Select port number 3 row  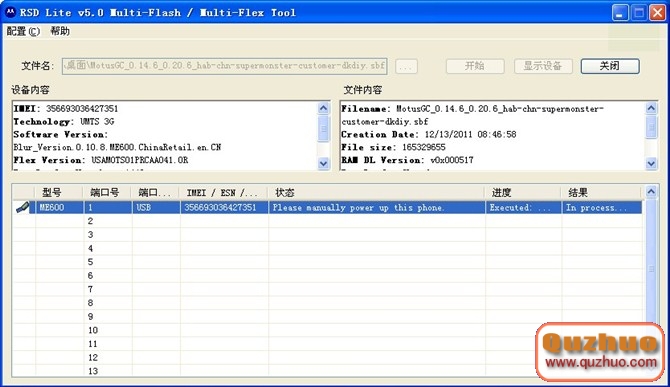coord(327,235)
